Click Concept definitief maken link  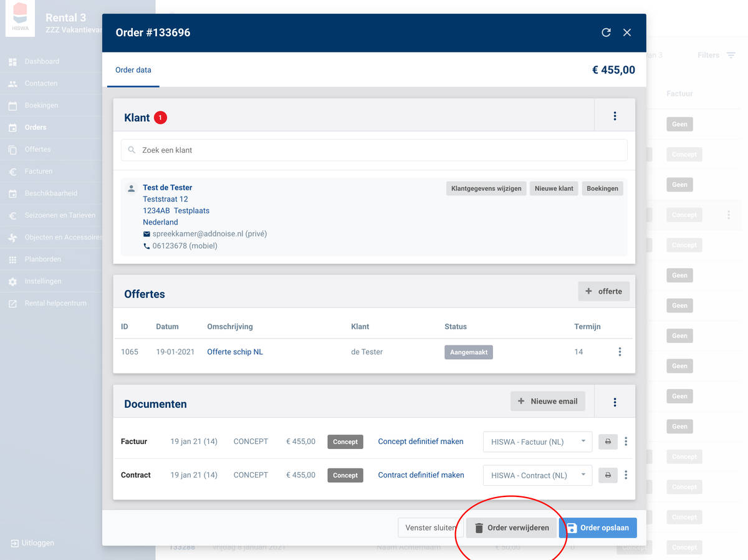pyautogui.click(x=421, y=442)
